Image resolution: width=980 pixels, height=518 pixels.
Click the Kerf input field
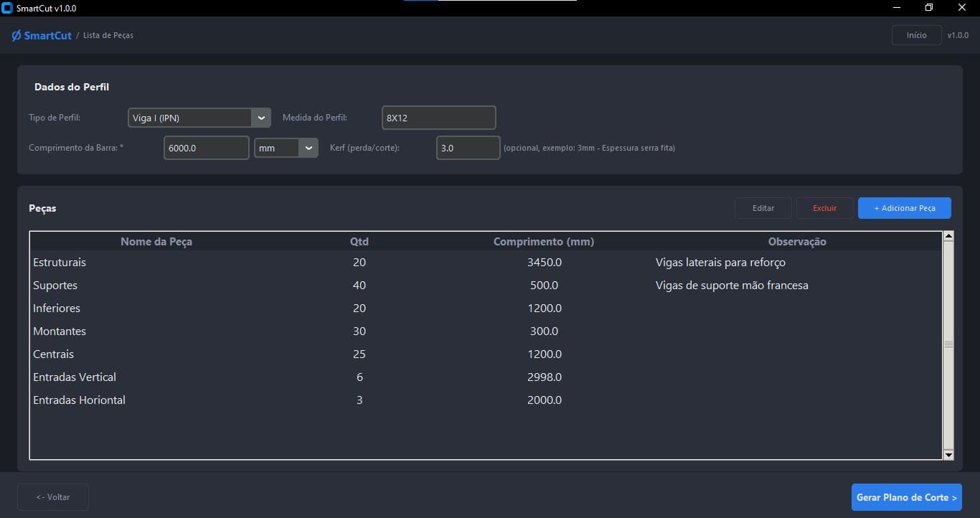click(x=468, y=148)
